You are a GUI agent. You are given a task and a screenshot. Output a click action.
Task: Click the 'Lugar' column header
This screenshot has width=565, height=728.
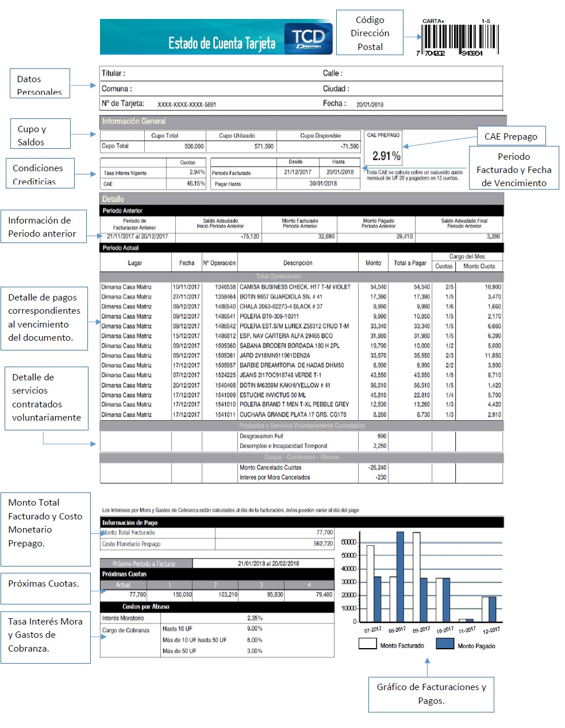(135, 263)
